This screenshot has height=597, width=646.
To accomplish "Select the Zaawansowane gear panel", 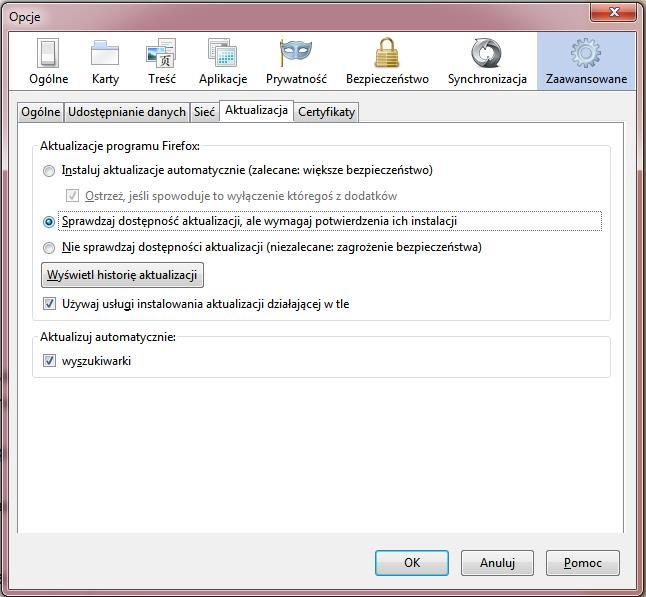I will coord(586,61).
